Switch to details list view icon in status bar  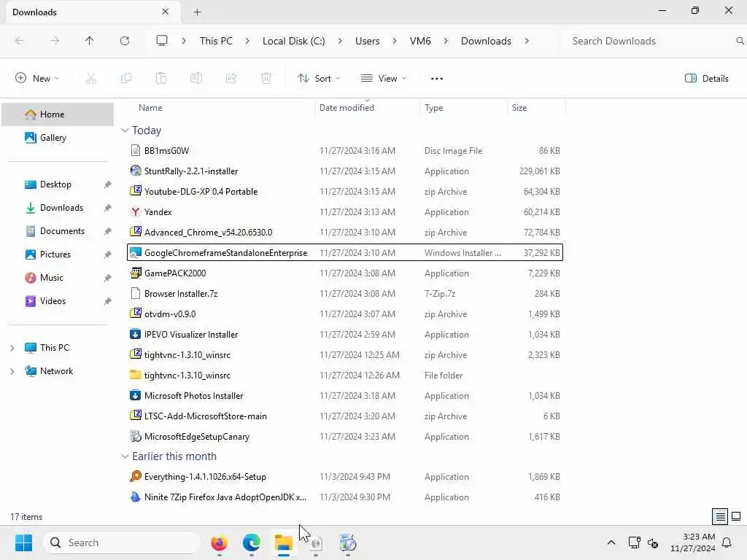[720, 516]
